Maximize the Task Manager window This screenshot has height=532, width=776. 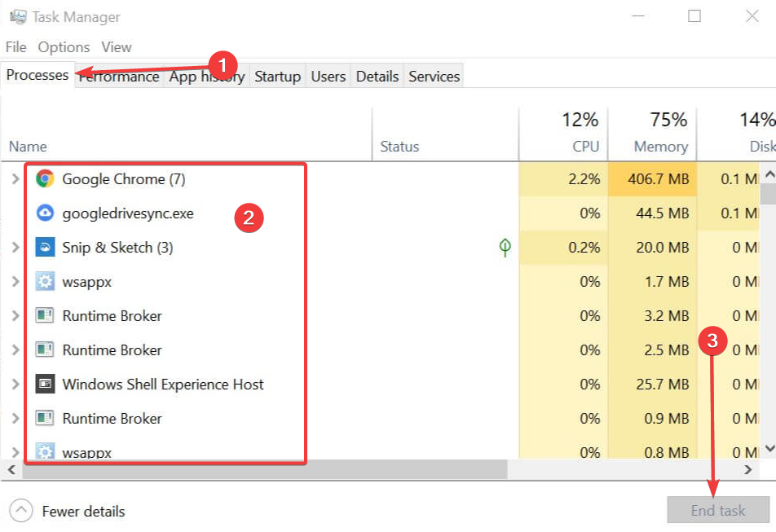[x=694, y=15]
